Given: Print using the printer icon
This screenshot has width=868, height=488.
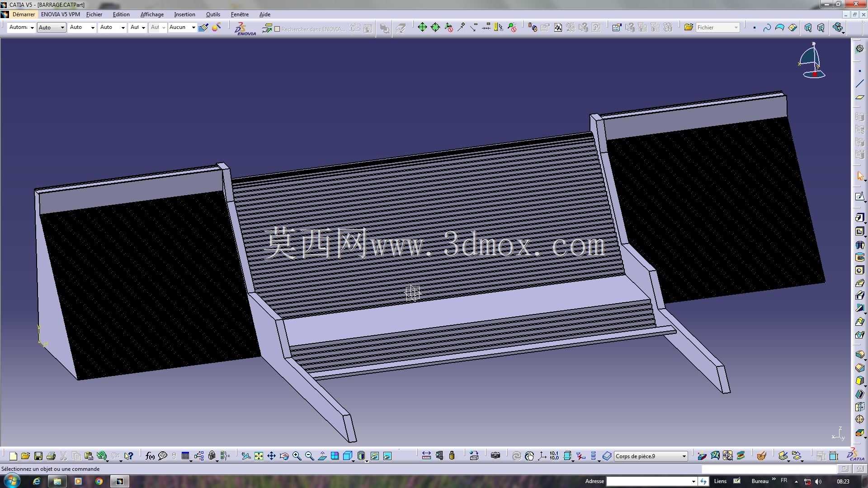Looking at the screenshot, I should [51, 456].
